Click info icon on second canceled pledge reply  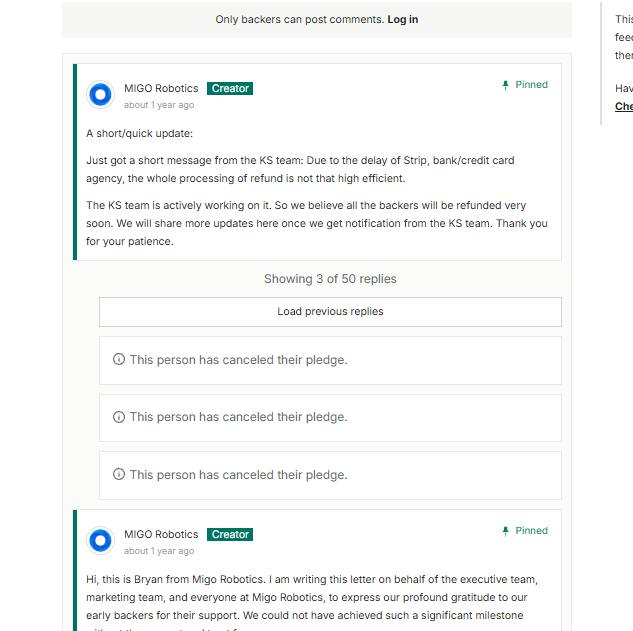pos(119,417)
